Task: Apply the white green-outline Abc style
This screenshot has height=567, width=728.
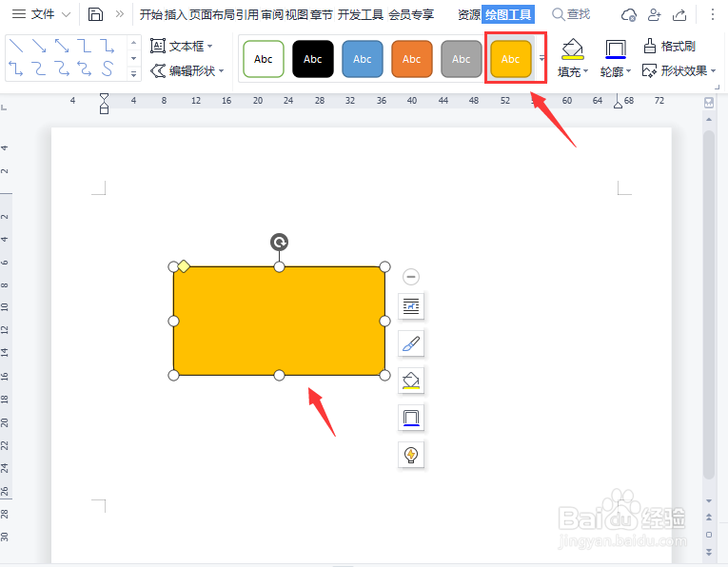Action: pos(264,59)
